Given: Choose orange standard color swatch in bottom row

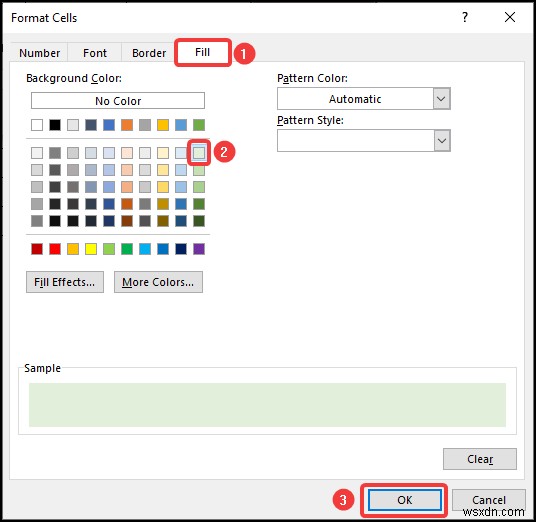Looking at the screenshot, I should pos(73,249).
